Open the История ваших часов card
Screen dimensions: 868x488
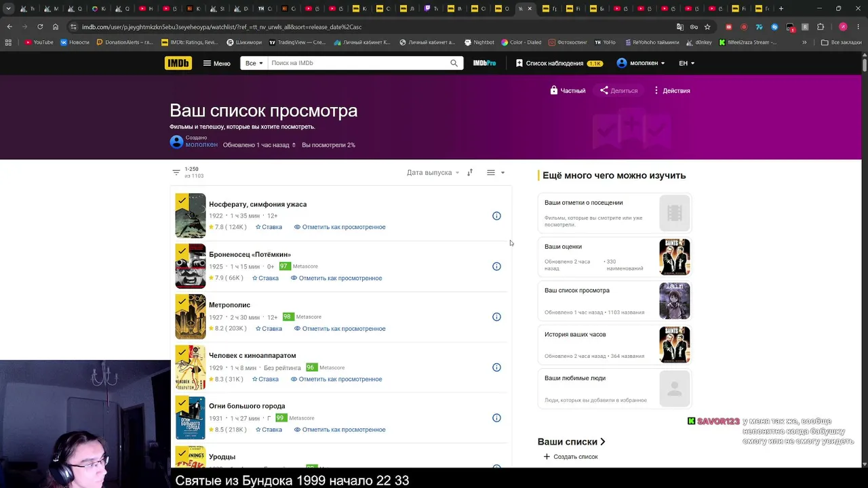click(x=614, y=344)
